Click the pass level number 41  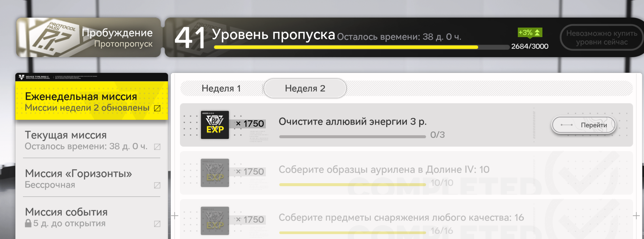coord(190,38)
